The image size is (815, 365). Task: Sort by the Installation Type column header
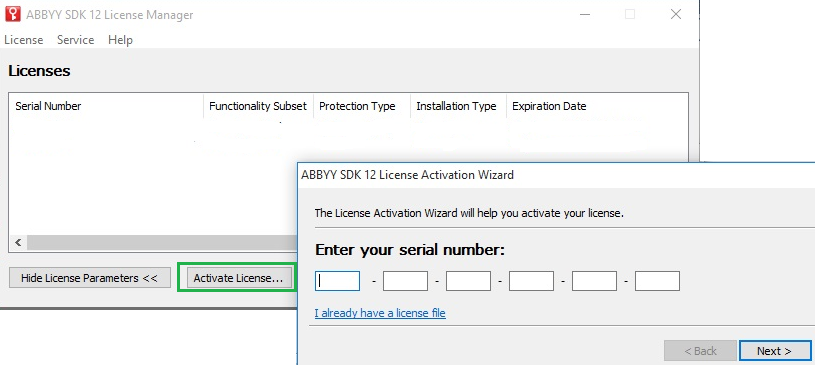point(458,106)
